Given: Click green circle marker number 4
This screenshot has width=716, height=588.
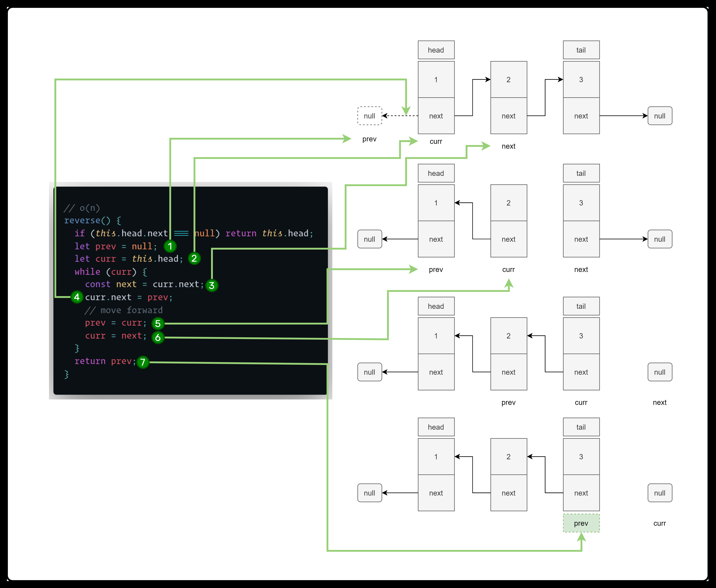Looking at the screenshot, I should pos(77,297).
